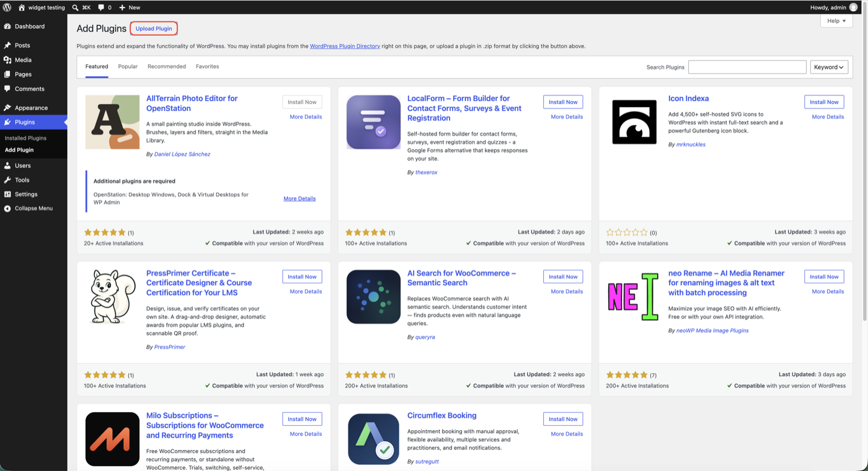This screenshot has height=471, width=868.
Task: Collapse the admin sidebar menu
Action: [x=33, y=209]
